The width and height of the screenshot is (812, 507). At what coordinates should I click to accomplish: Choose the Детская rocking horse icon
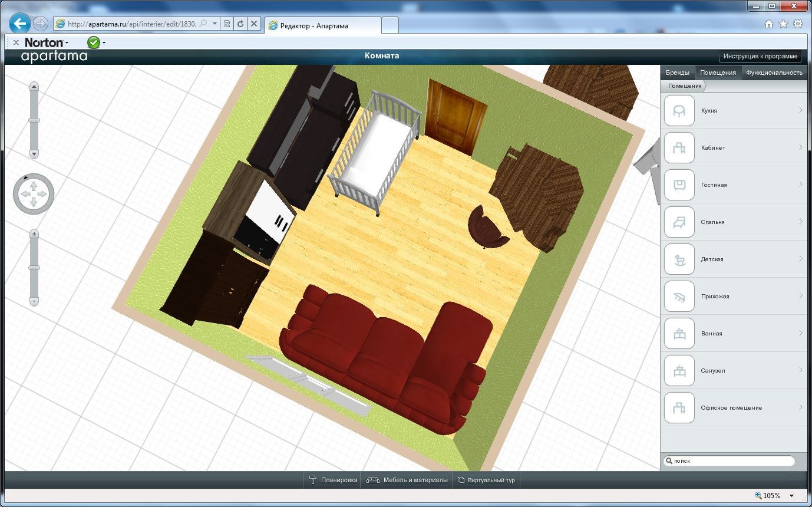pos(679,259)
